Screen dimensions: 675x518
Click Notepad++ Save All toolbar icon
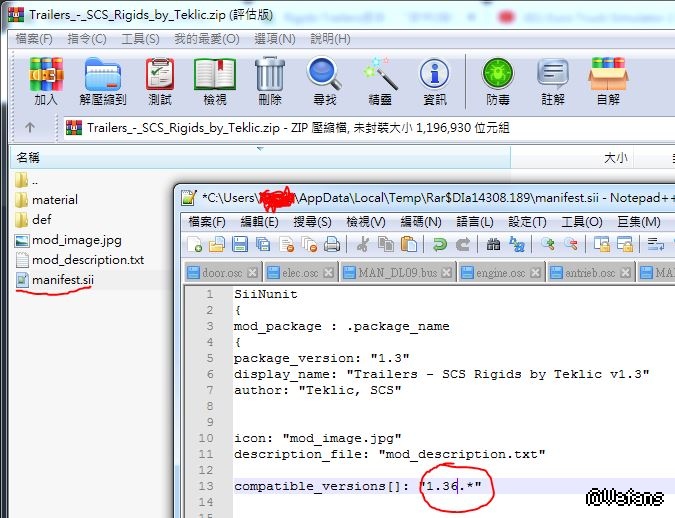click(263, 245)
